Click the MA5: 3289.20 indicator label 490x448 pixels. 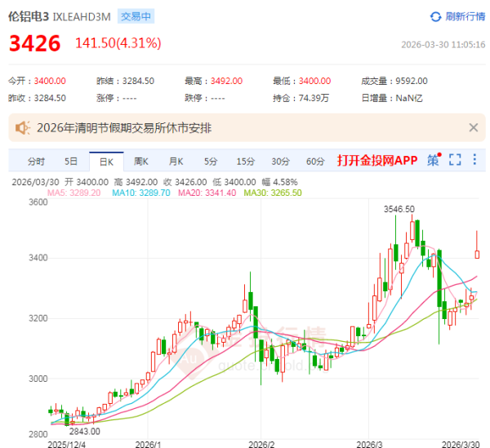pos(74,193)
